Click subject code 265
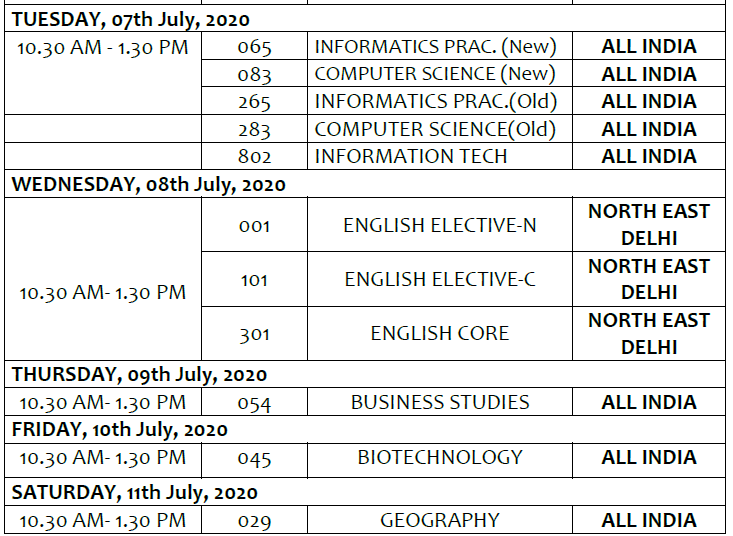Viewport: 733px width, 536px height. [x=254, y=101]
